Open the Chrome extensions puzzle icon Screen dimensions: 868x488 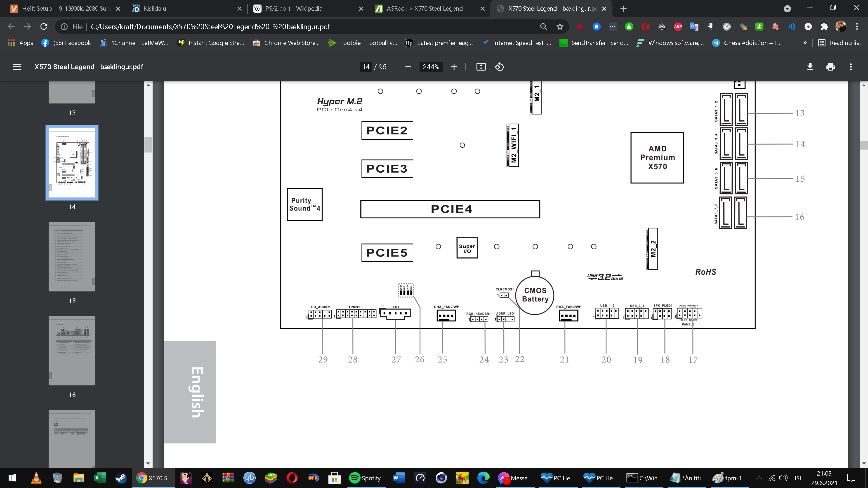[x=824, y=27]
